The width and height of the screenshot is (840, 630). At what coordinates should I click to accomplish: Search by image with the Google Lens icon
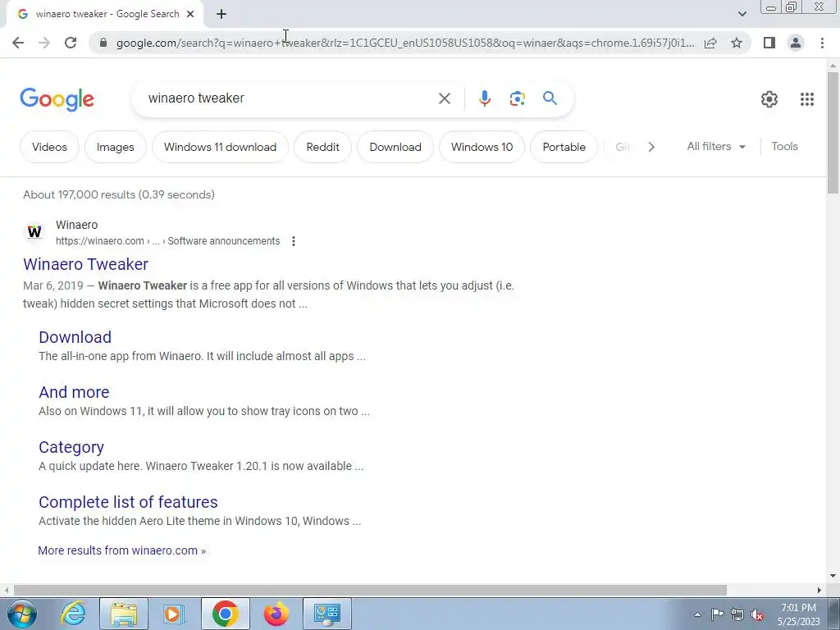tap(517, 98)
